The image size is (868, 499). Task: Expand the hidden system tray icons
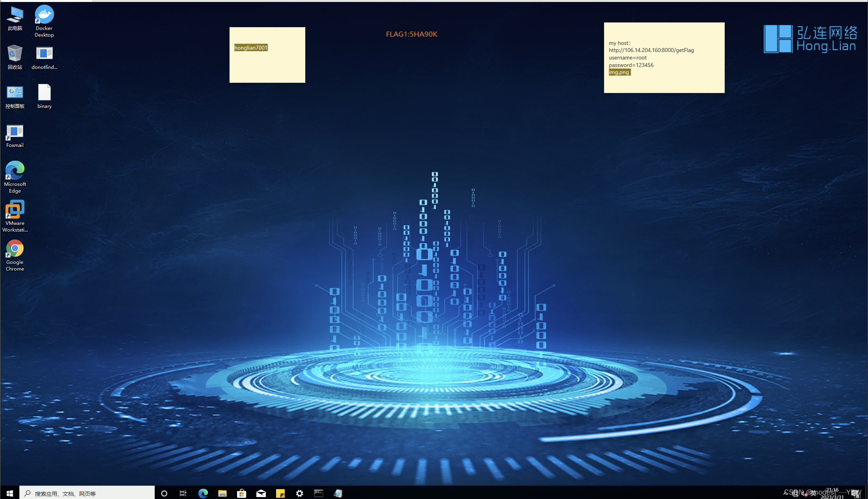coord(786,493)
